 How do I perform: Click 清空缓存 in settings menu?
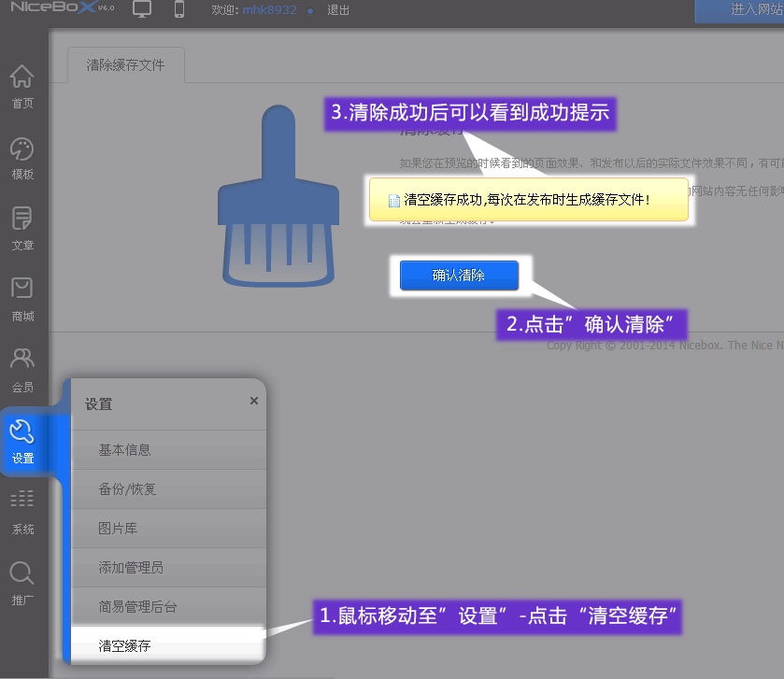(124, 646)
